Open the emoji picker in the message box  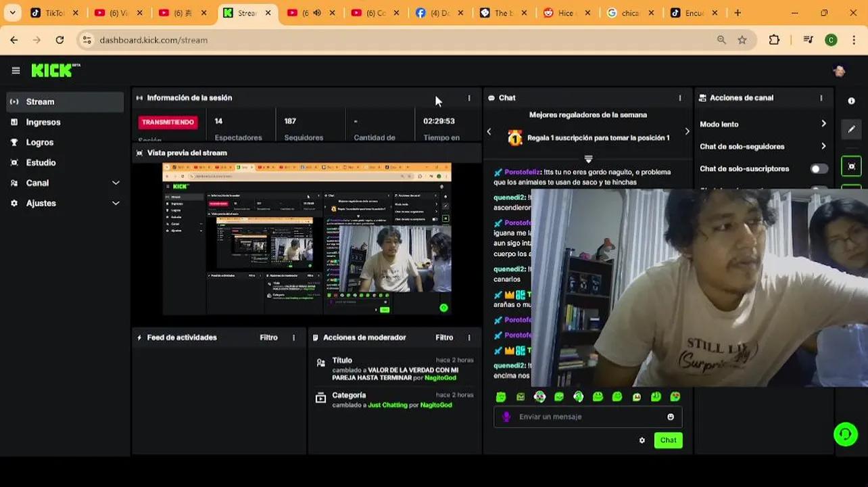click(671, 417)
